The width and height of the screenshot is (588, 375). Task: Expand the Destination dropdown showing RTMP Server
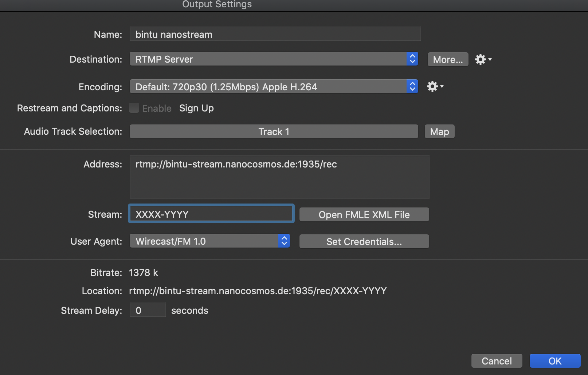point(274,59)
